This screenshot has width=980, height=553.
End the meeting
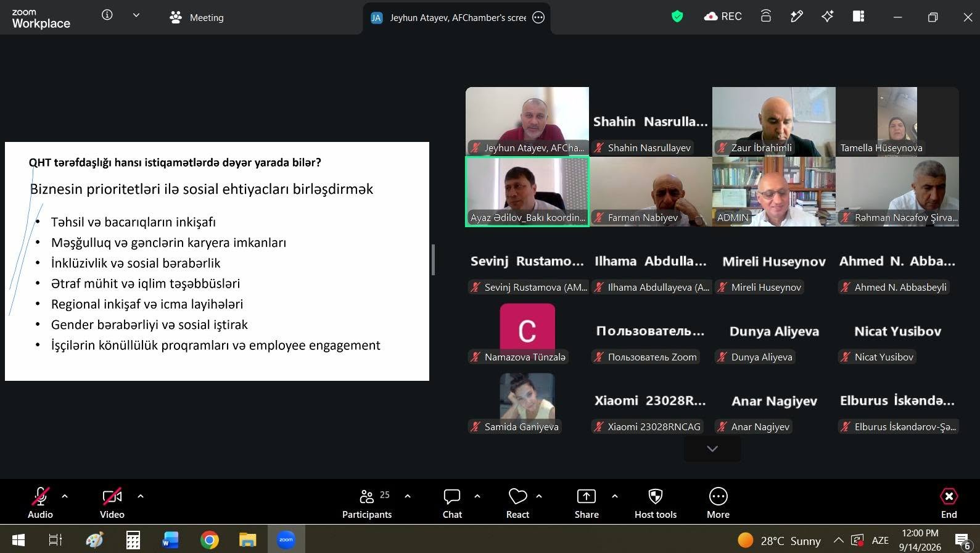point(949,503)
